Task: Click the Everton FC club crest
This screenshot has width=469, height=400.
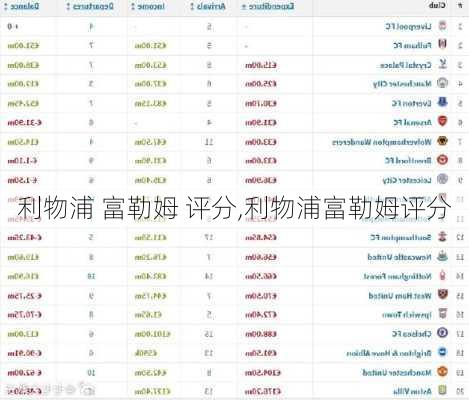Action: [x=442, y=103]
